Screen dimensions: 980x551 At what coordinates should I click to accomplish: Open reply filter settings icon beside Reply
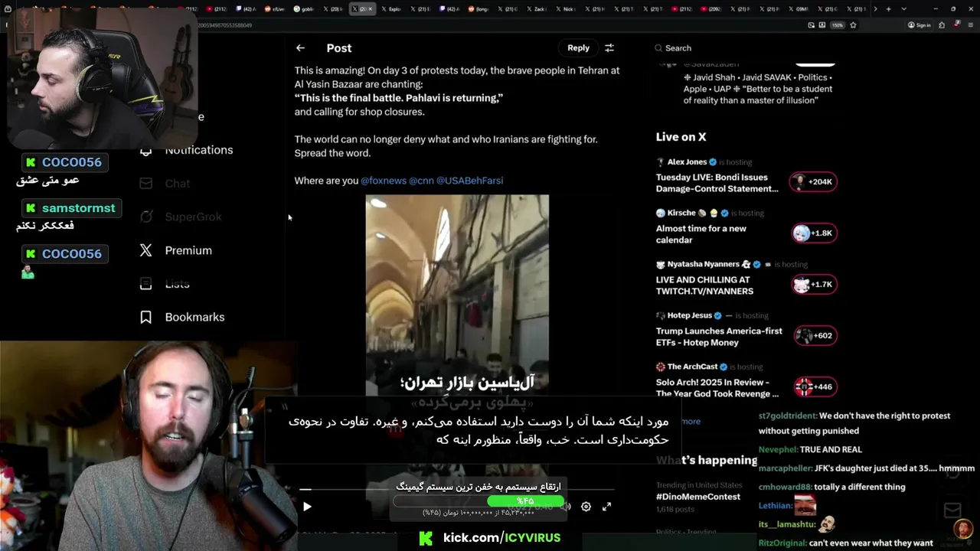click(609, 47)
